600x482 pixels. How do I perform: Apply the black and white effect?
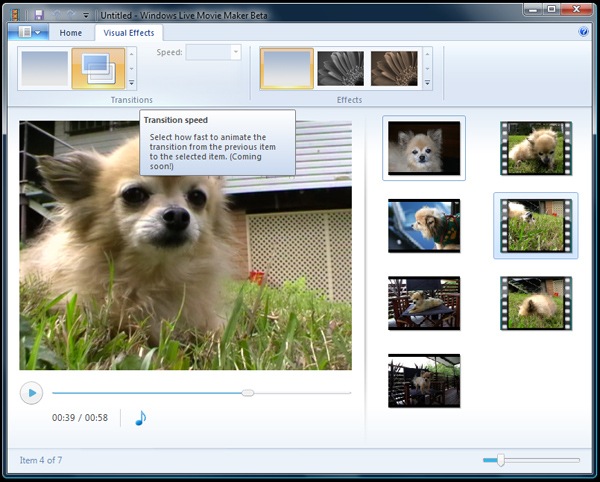click(341, 68)
